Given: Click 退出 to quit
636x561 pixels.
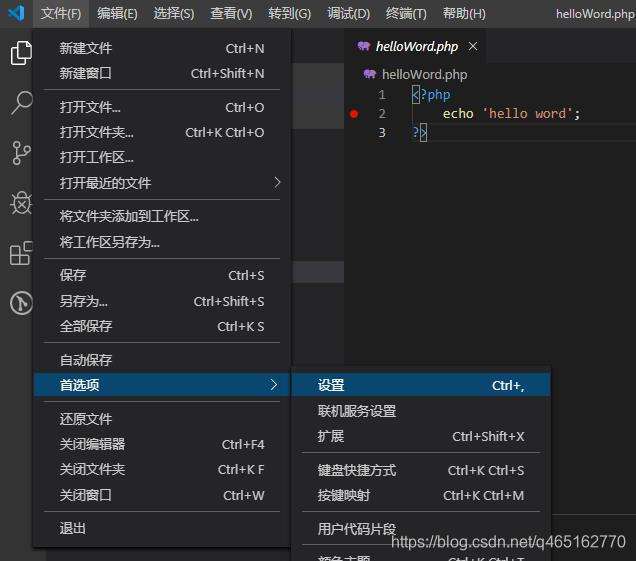Looking at the screenshot, I should coord(162,528).
